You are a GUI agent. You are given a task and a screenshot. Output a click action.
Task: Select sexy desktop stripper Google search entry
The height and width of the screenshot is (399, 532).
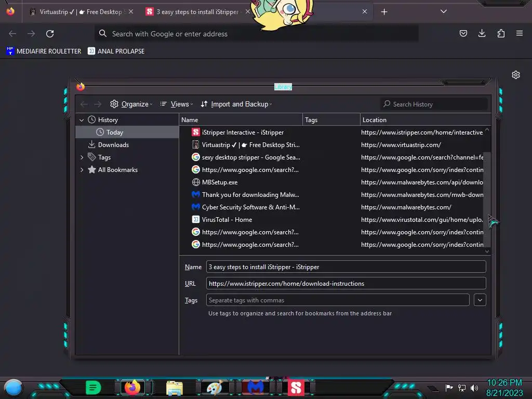pyautogui.click(x=331, y=157)
